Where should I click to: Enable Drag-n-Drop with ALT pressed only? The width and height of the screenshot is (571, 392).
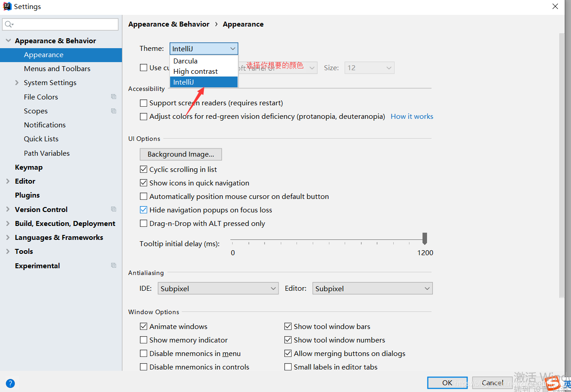[144, 223]
